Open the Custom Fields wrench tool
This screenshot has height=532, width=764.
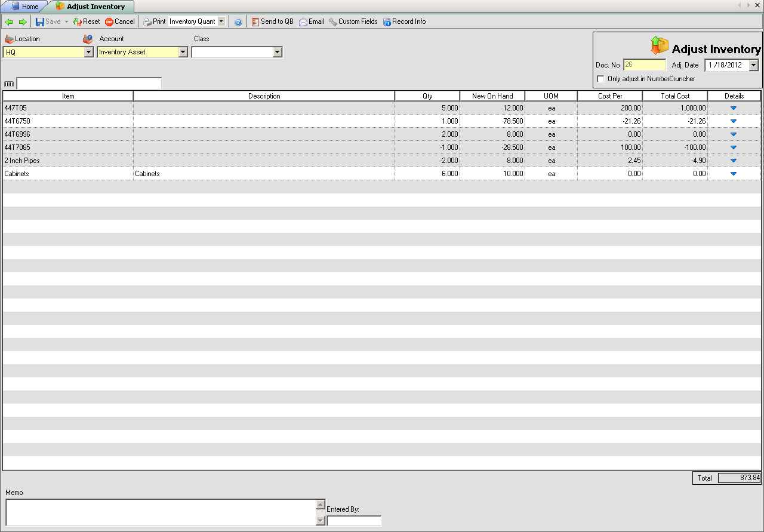click(x=333, y=22)
